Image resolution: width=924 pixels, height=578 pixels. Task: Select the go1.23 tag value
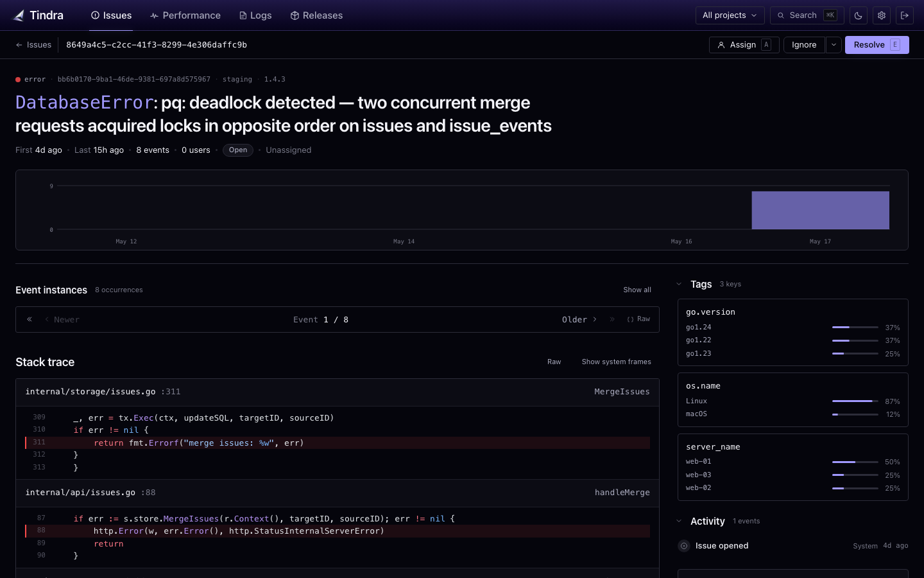click(699, 354)
